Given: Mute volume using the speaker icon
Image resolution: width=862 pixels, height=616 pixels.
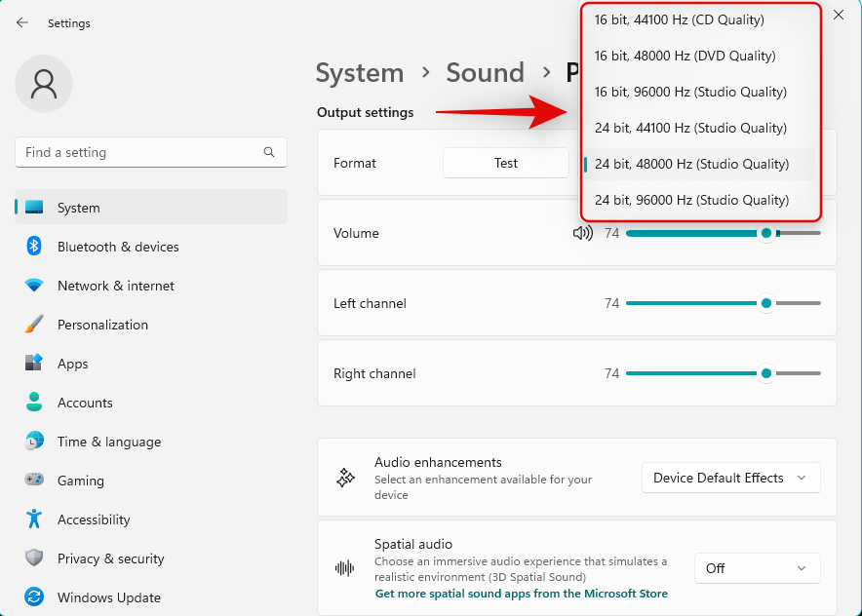Looking at the screenshot, I should tap(582, 233).
